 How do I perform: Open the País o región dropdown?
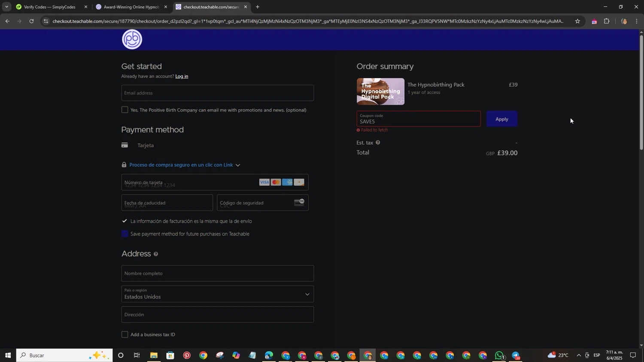[218, 294]
